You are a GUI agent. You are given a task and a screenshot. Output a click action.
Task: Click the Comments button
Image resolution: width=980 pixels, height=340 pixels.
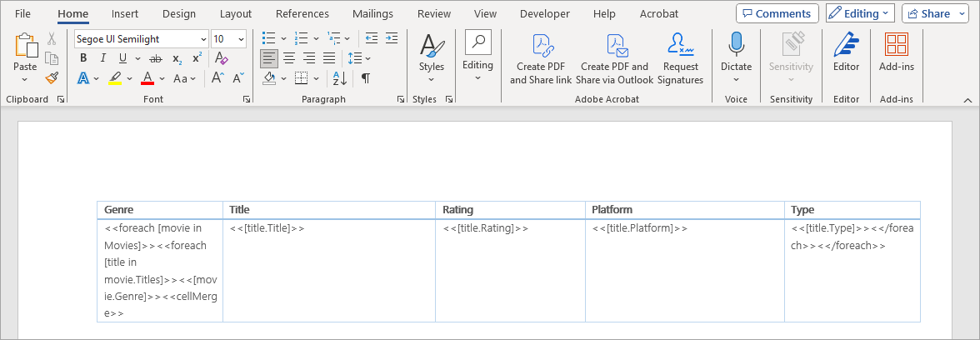click(x=777, y=13)
